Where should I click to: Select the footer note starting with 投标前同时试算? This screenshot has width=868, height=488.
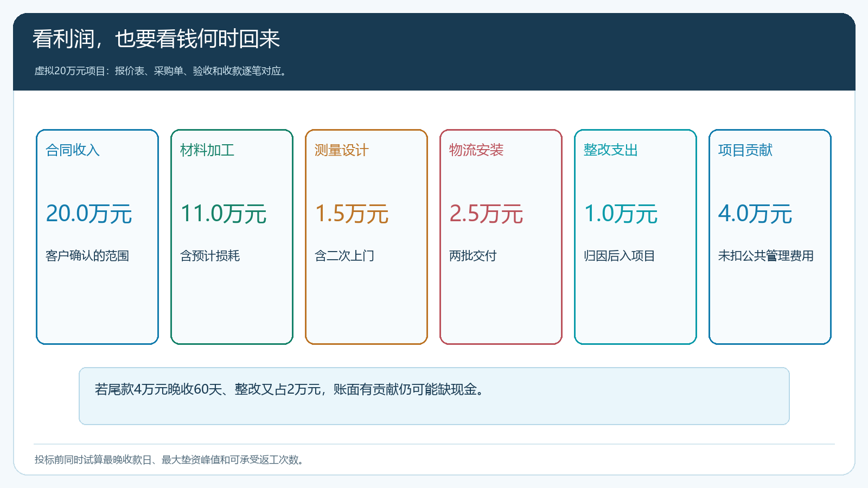coord(169,460)
